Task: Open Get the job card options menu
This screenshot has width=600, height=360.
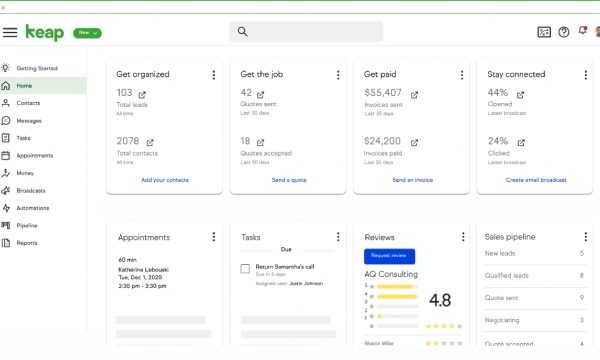Action: point(338,75)
